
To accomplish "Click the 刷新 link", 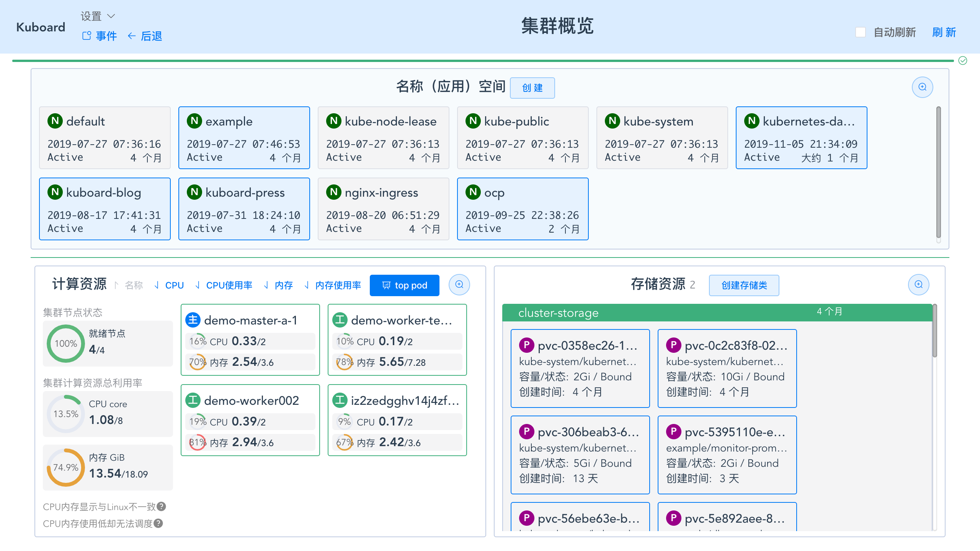I will coord(944,33).
